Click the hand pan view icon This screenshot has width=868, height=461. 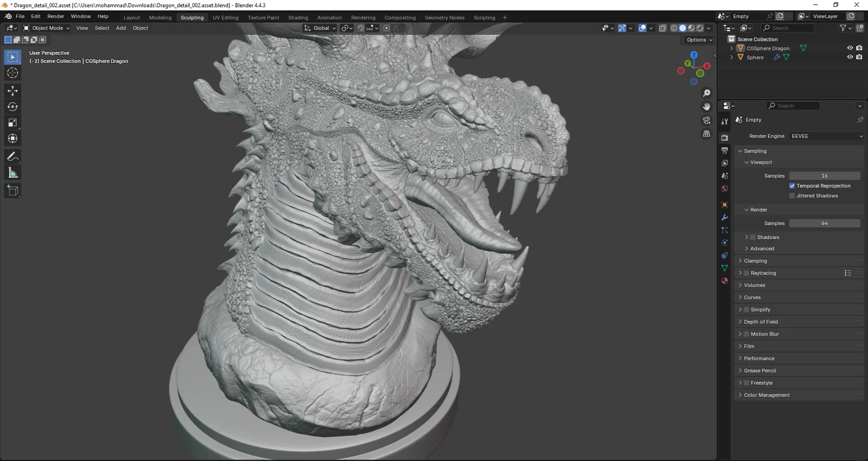pyautogui.click(x=706, y=107)
